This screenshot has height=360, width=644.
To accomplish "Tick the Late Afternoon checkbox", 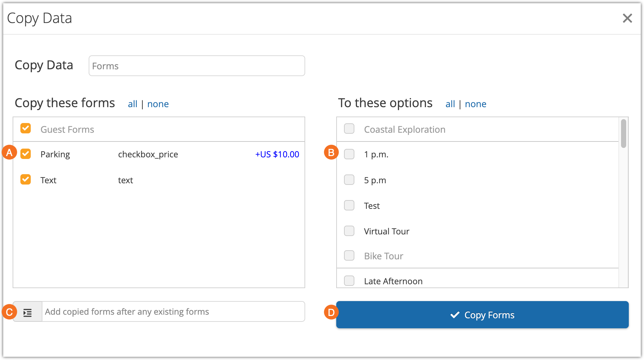I will pyautogui.click(x=349, y=280).
